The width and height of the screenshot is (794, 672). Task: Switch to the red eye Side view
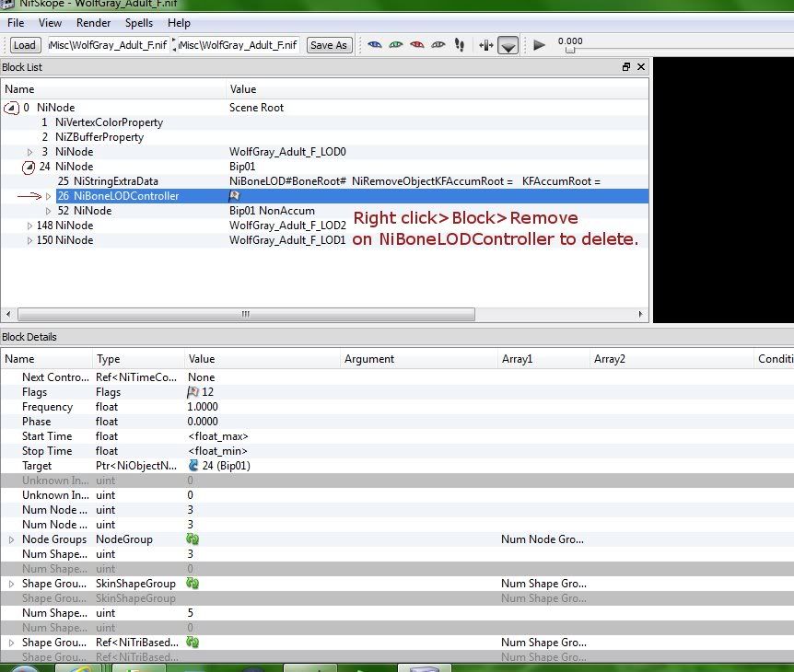pyautogui.click(x=417, y=44)
